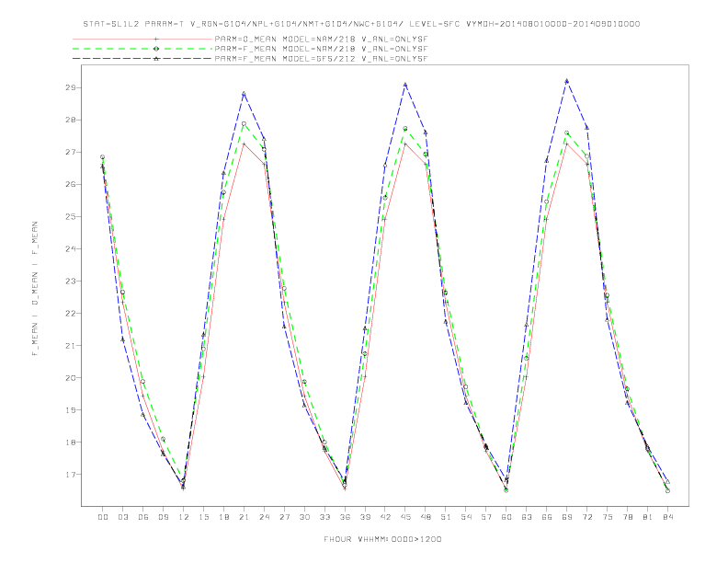Click y-axis tick label 27
Image resolution: width=728 pixels, height=563 pixels.
tap(72, 152)
